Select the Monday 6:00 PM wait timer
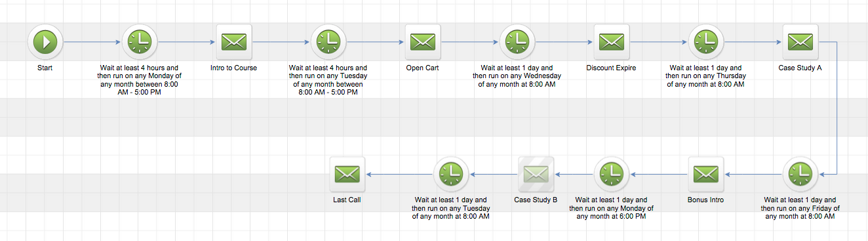Image resolution: width=868 pixels, height=241 pixels. click(x=612, y=174)
